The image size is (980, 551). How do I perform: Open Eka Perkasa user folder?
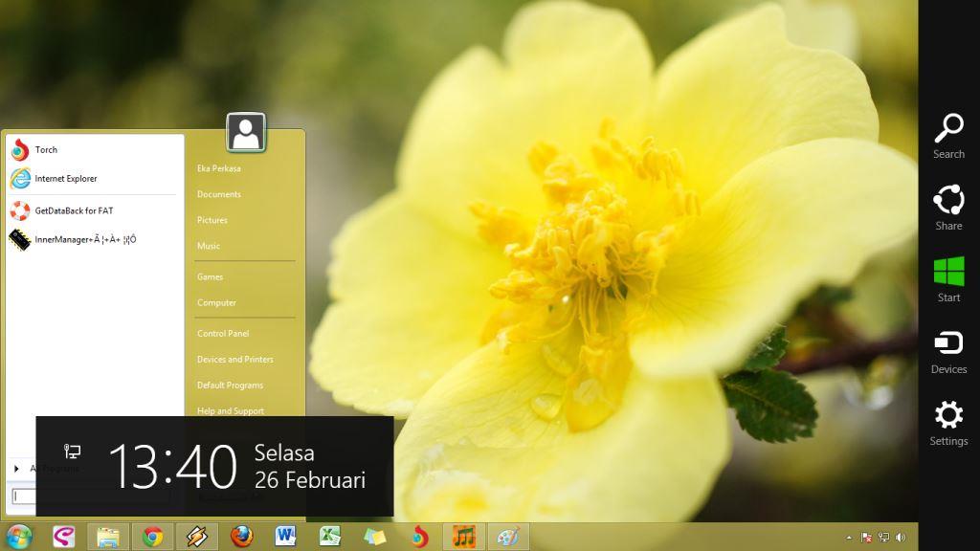[219, 168]
